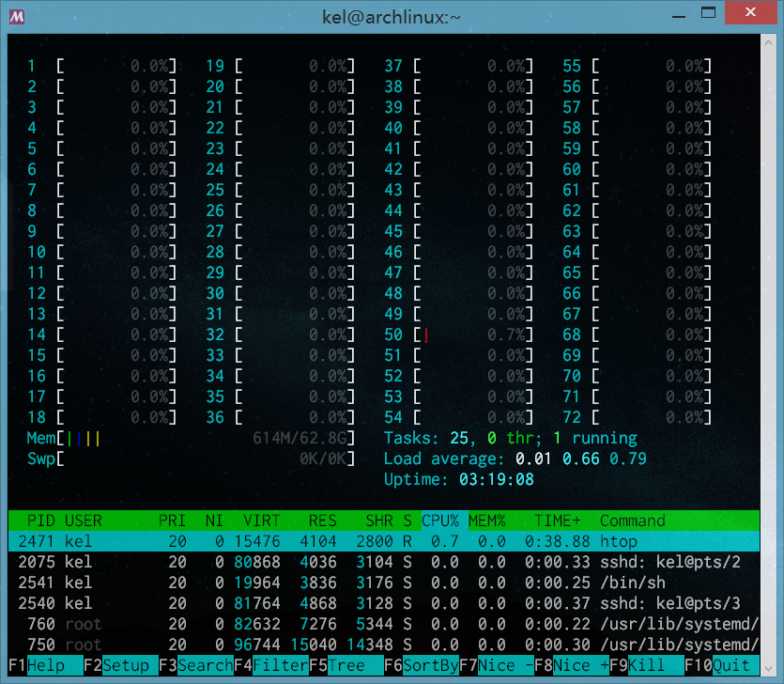The image size is (784, 684).
Task: Click the kel@archlinux:~ window title
Action: tap(391, 18)
